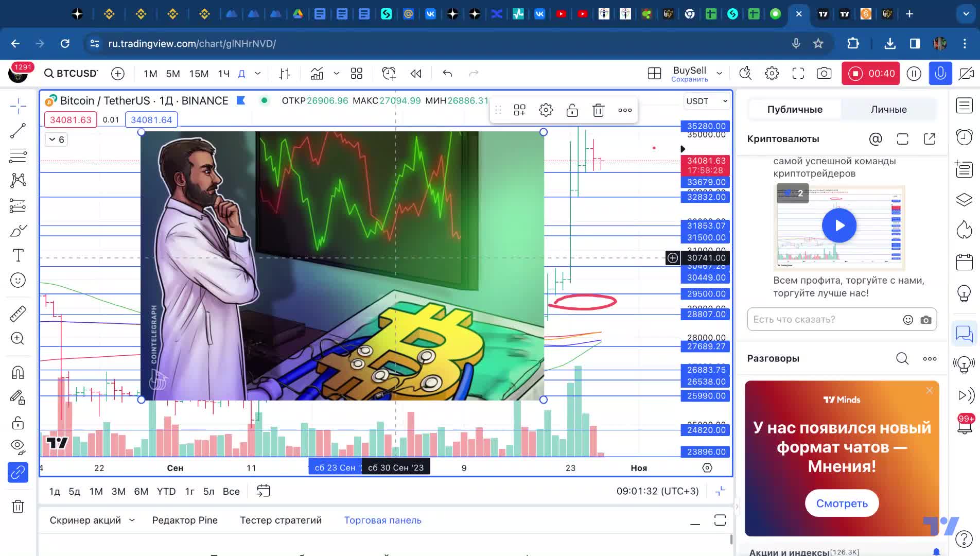The width and height of the screenshot is (980, 556).
Task: Select the Личные chats tab
Action: tap(888, 109)
